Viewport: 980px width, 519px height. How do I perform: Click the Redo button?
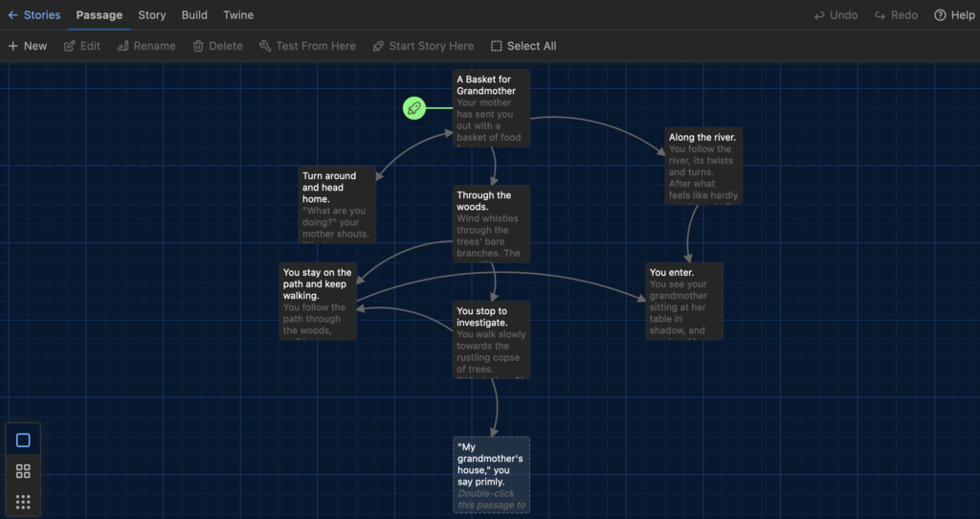pyautogui.click(x=896, y=15)
